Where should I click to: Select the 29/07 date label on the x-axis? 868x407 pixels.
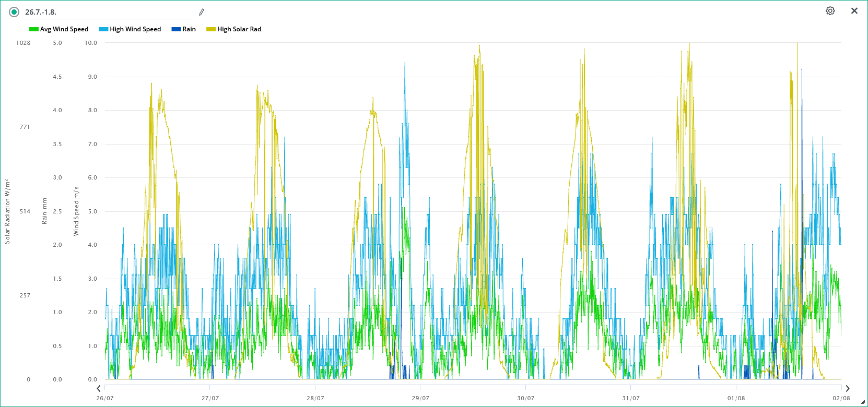420,398
